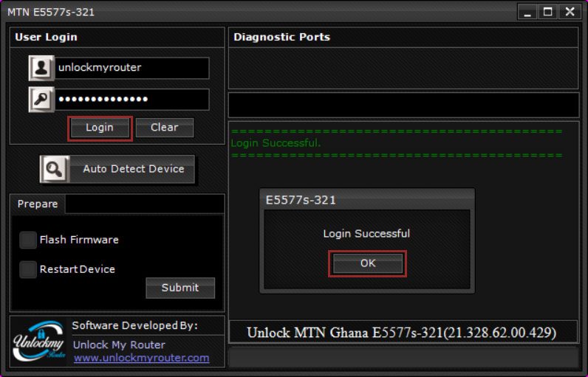The height and width of the screenshot is (377, 588).
Task: Click the green 'Login Successful.' log line
Action: click(x=276, y=143)
